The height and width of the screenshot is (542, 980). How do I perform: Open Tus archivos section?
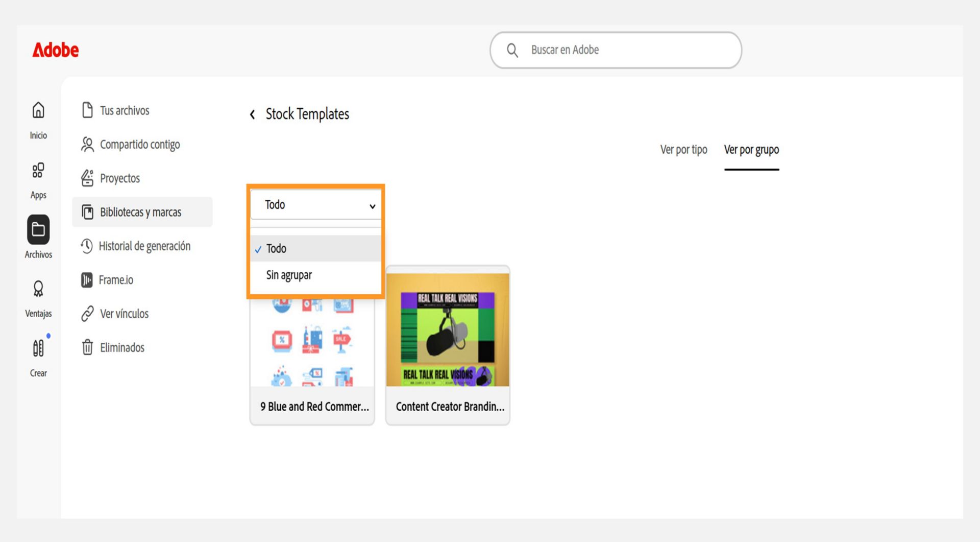[x=125, y=110]
